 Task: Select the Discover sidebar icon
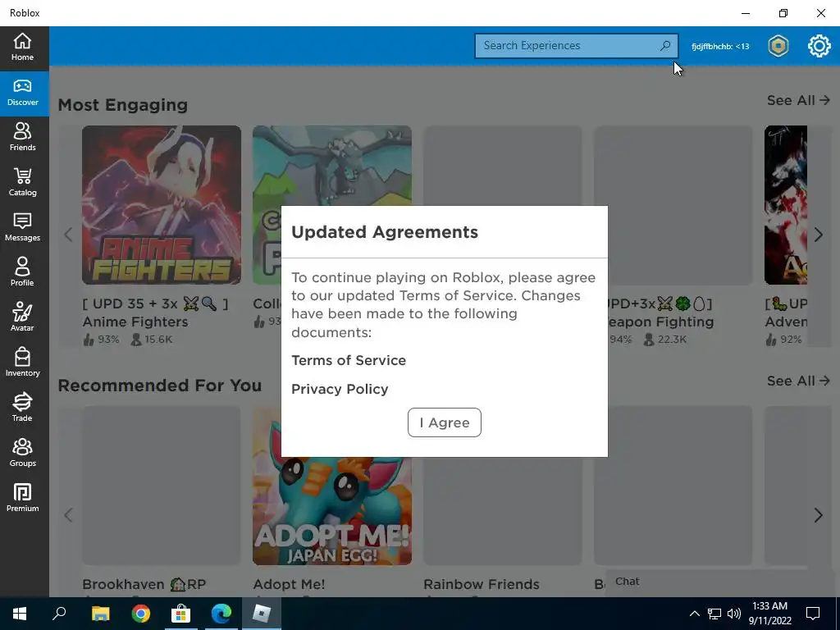pyautogui.click(x=22, y=94)
